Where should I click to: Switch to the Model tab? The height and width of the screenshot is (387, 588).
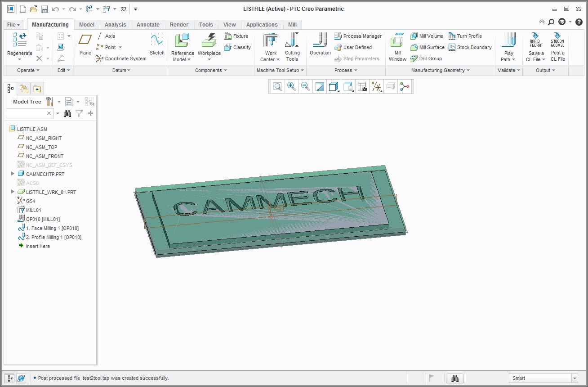click(x=87, y=25)
